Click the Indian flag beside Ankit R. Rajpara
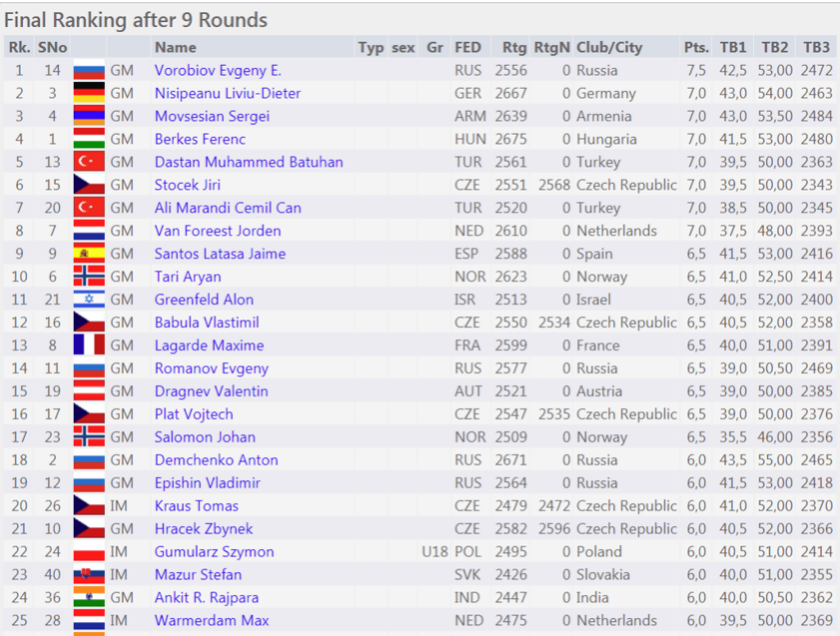This screenshot has height=636, width=840. 89,597
